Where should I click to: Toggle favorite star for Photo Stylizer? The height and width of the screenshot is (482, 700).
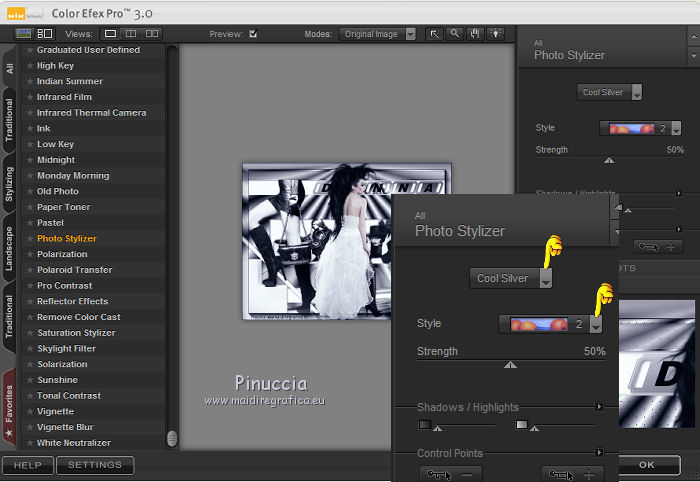(x=30, y=239)
